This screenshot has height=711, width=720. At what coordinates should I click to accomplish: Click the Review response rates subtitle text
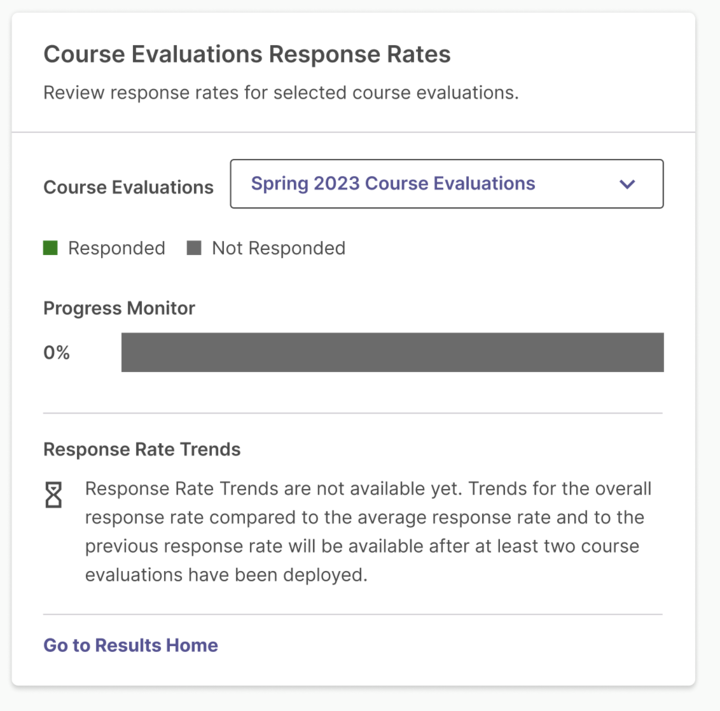pyautogui.click(x=281, y=93)
